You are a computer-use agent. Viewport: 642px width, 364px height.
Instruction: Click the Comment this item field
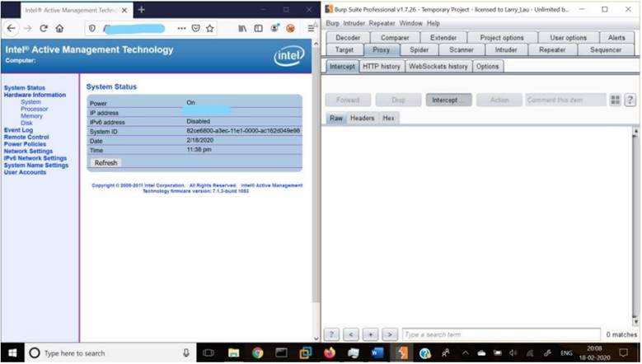(566, 100)
